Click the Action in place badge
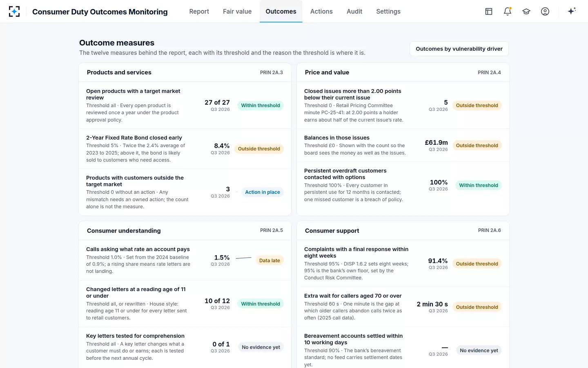 click(263, 192)
